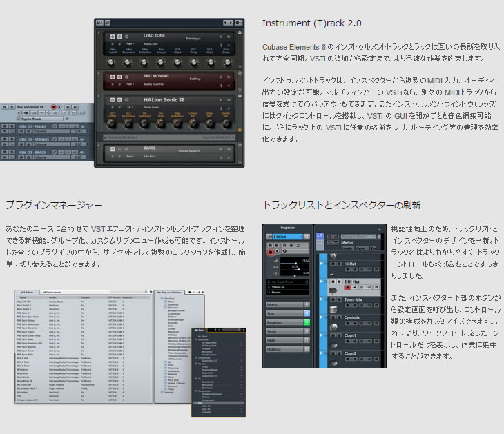The image size is (504, 434).
Task: Toggle power on the LEAD TONE rack slot
Action: (x=112, y=37)
